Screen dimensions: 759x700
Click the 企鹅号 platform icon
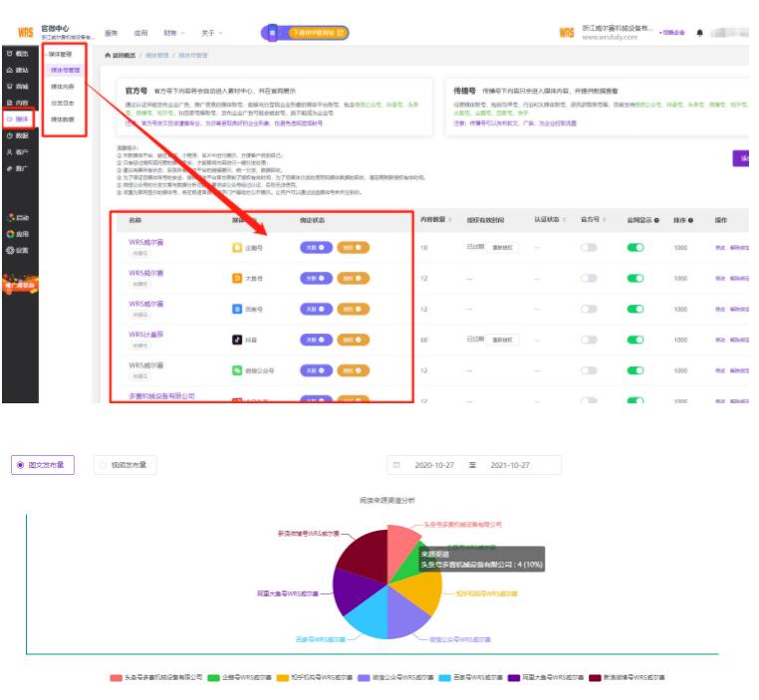coord(237,247)
